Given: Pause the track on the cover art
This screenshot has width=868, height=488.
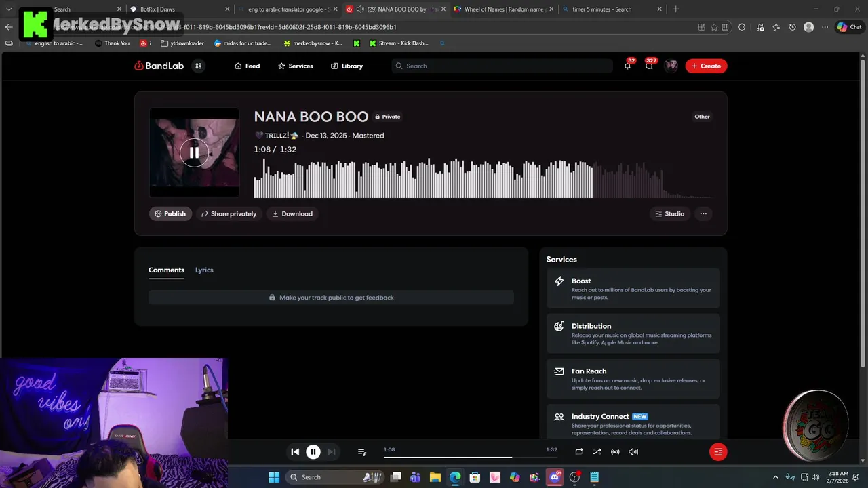Looking at the screenshot, I should click(x=194, y=152).
